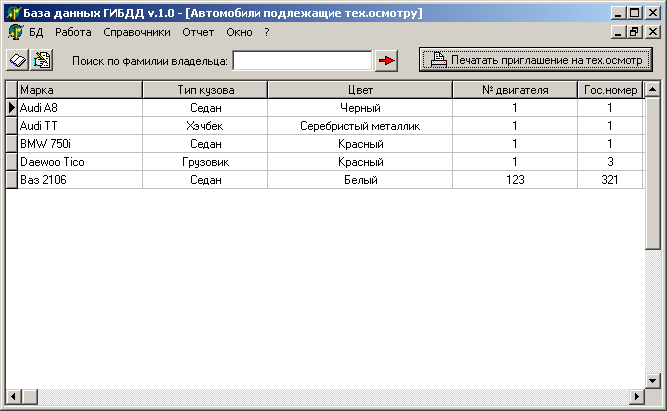The image size is (667, 411).
Task: Click row selector for BMW 750i
Action: coord(11,144)
